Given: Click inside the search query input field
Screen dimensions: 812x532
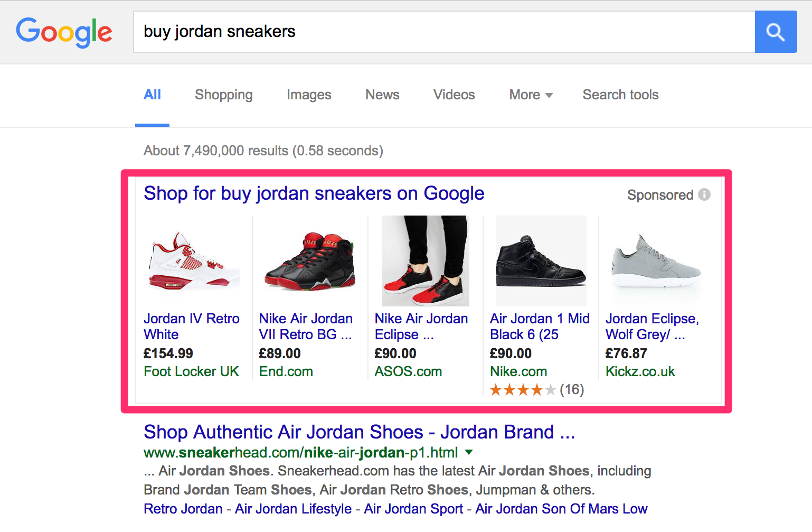Looking at the screenshot, I should pyautogui.click(x=370, y=32).
